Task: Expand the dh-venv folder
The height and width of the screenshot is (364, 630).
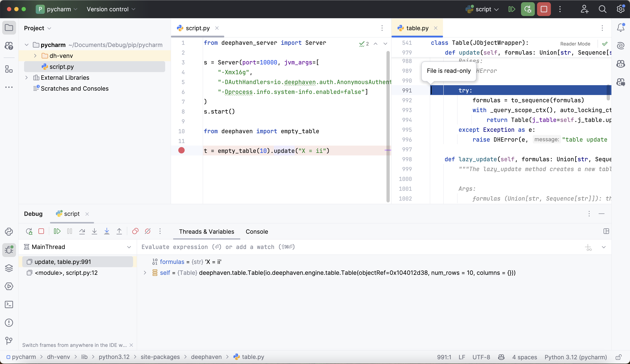Action: 35,56
